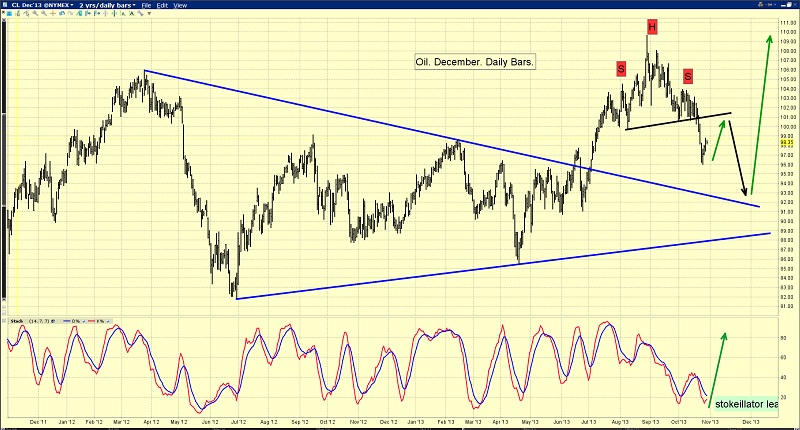
Task: Click the 'Sep '13' date axis label
Action: click(x=650, y=422)
